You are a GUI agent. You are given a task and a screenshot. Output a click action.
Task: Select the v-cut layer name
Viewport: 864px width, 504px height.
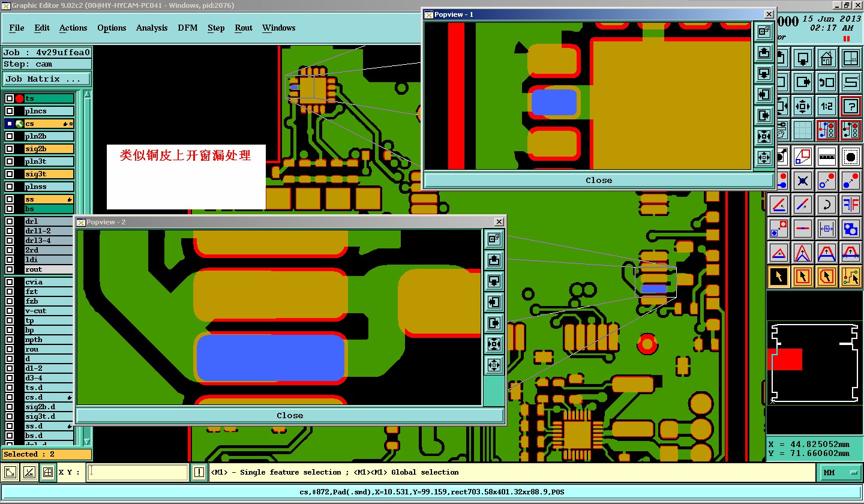click(x=49, y=311)
